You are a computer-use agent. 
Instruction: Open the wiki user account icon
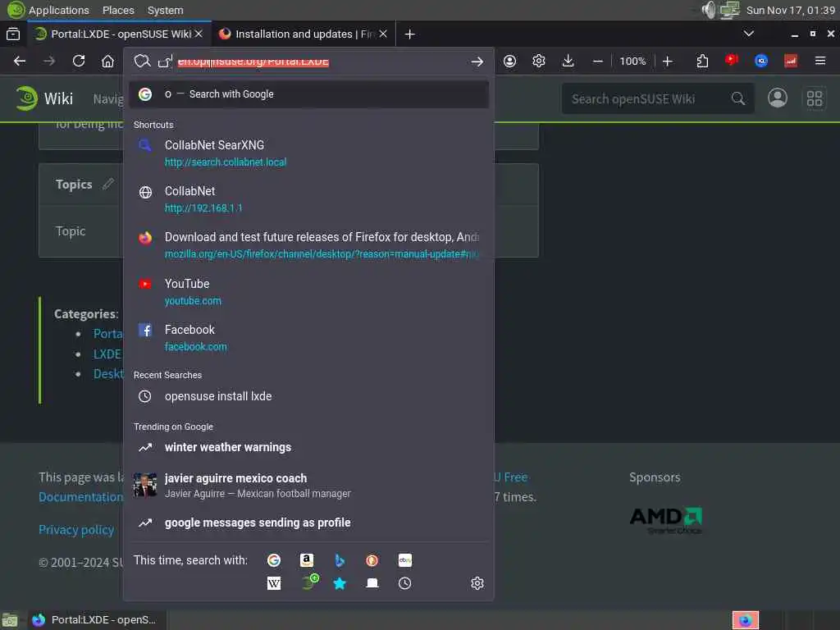778,98
